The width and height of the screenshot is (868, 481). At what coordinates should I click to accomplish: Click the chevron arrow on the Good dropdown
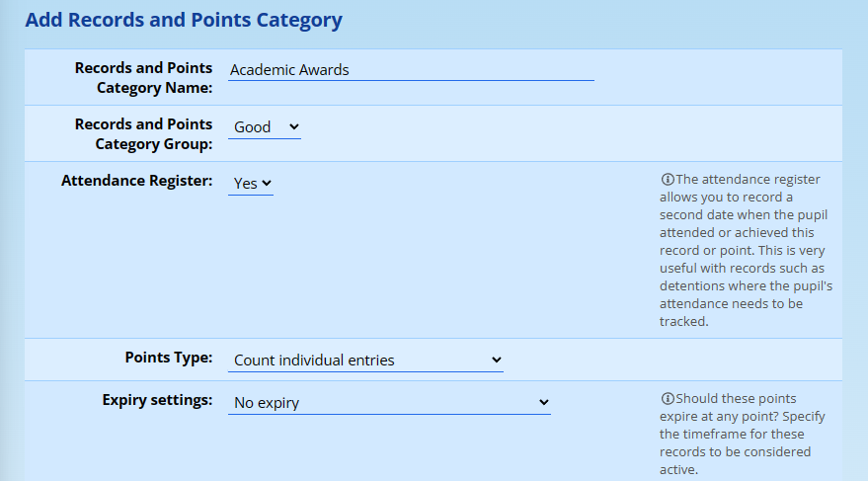(x=293, y=127)
